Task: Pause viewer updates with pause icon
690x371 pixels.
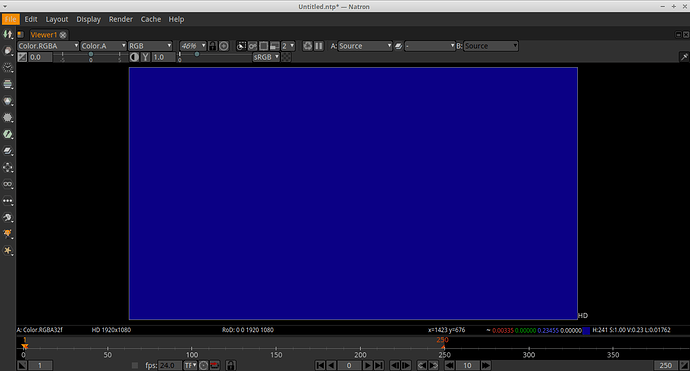Action: click(x=319, y=46)
